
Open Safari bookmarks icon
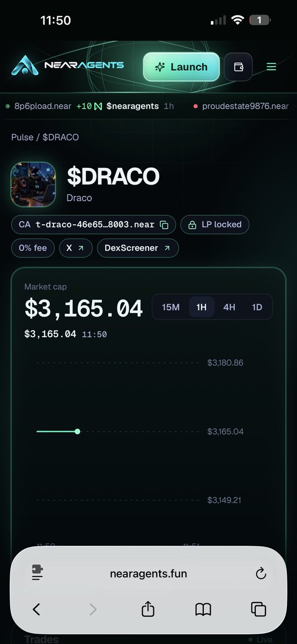(x=203, y=609)
